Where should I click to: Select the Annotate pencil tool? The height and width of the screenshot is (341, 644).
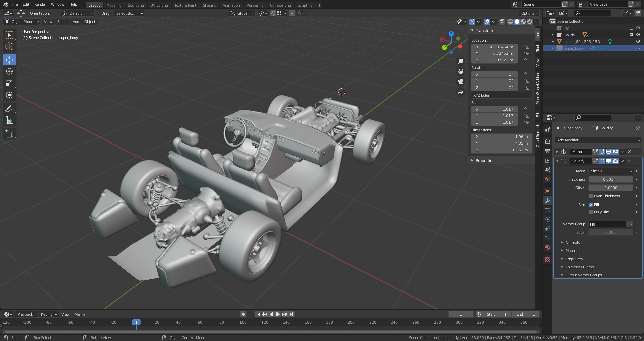point(9,109)
